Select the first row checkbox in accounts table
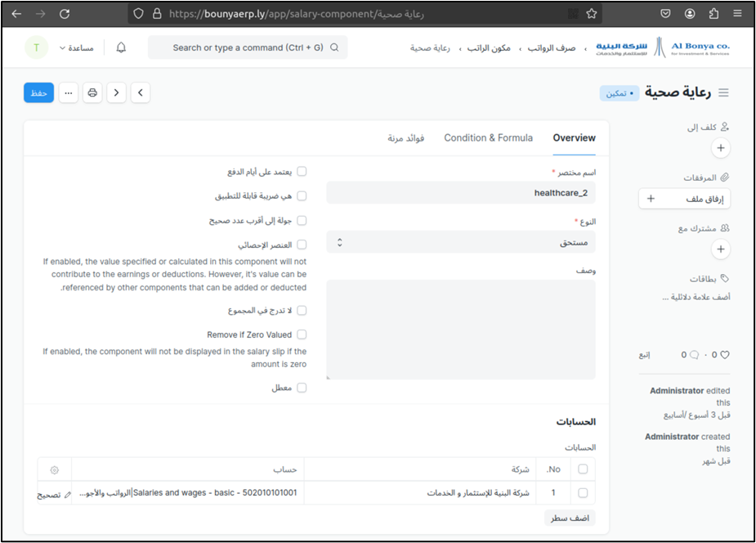This screenshot has width=756, height=543. point(583,493)
